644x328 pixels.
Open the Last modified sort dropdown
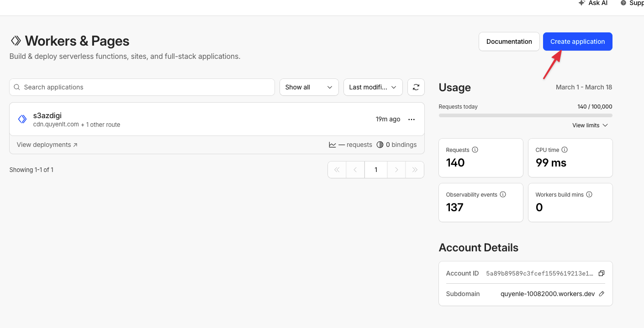coord(373,87)
